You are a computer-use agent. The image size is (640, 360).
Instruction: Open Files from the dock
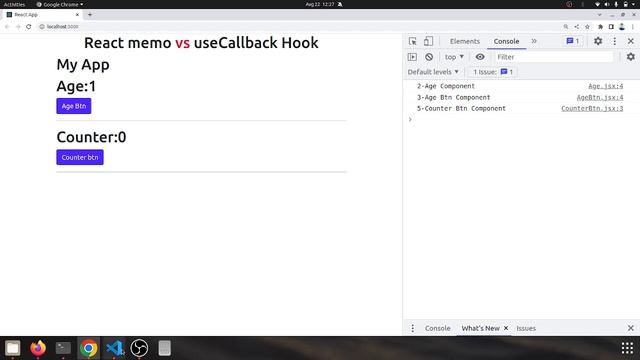point(13,348)
